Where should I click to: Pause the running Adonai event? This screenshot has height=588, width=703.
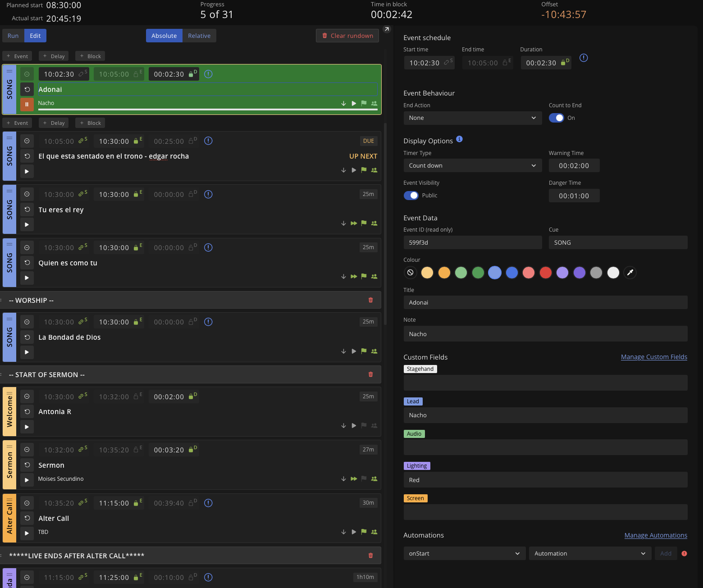27,104
